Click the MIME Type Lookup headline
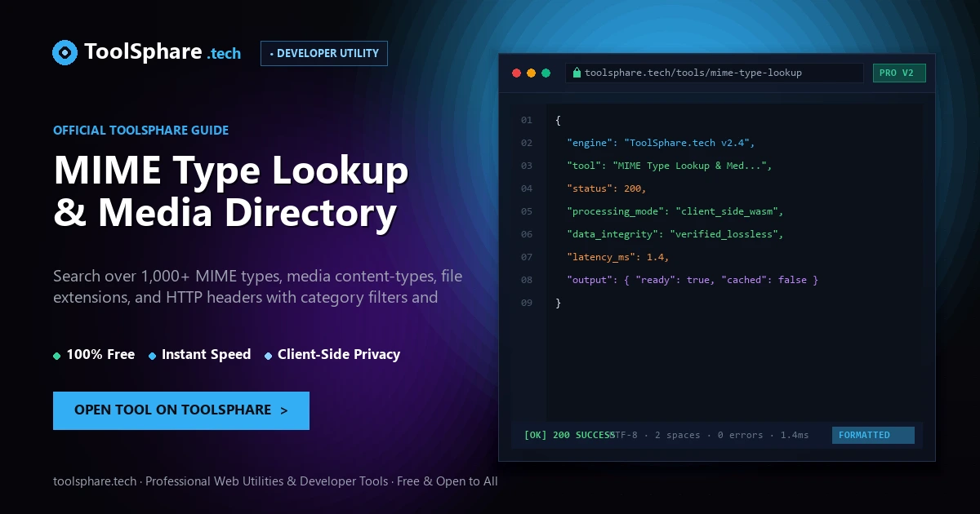 point(231,171)
